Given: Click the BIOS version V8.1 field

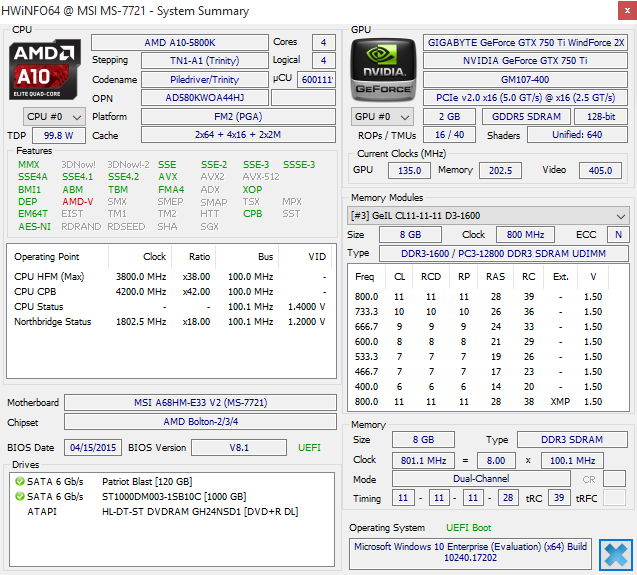Looking at the screenshot, I should point(239,448).
